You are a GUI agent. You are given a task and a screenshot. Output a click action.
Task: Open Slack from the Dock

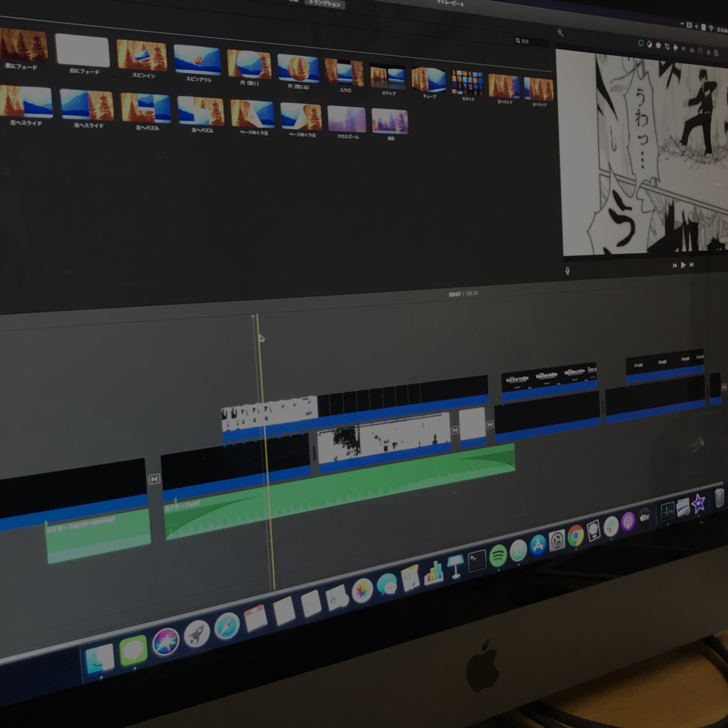[x=611, y=527]
